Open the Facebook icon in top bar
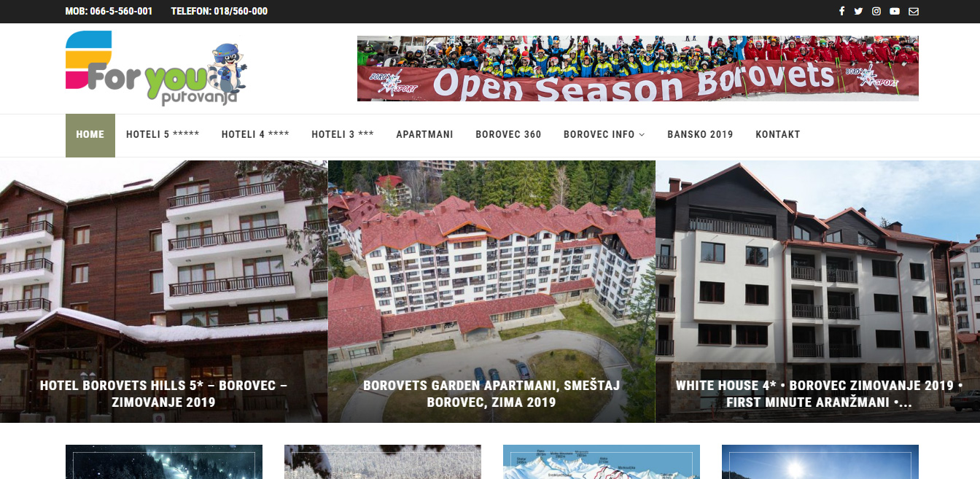Viewport: 980px width, 479px height. pos(841,11)
